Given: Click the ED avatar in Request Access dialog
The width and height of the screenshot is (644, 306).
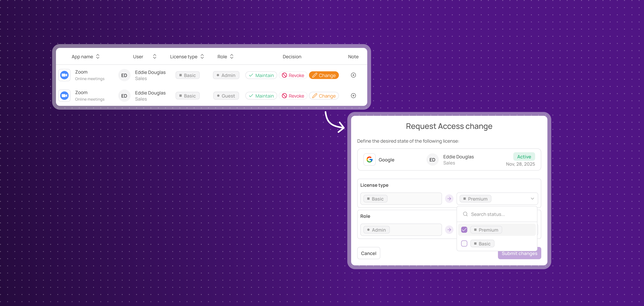Looking at the screenshot, I should pos(432,160).
